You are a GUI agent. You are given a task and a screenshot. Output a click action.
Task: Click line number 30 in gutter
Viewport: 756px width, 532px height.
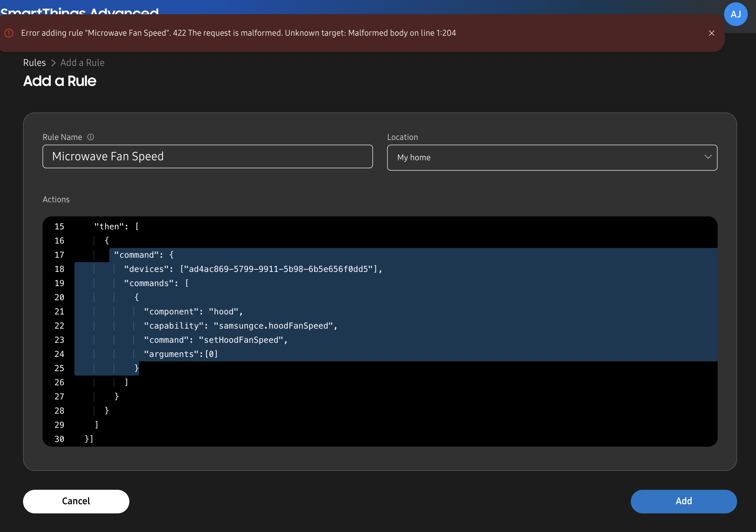pyautogui.click(x=59, y=439)
